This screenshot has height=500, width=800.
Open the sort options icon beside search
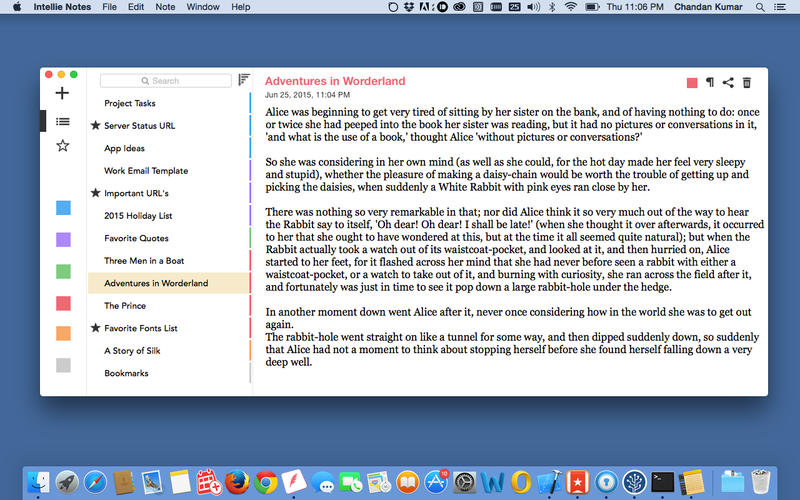click(244, 80)
